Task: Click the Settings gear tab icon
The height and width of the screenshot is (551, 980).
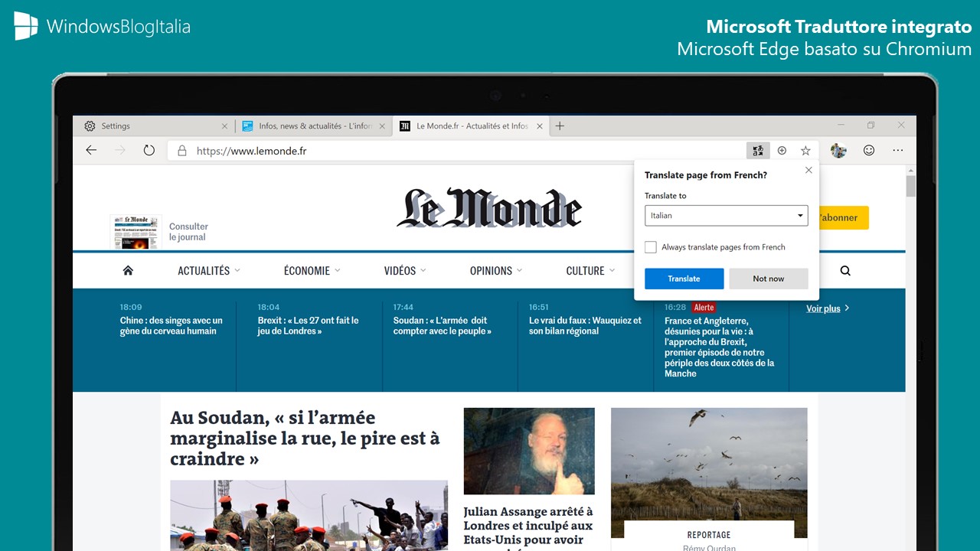Action: [90, 126]
